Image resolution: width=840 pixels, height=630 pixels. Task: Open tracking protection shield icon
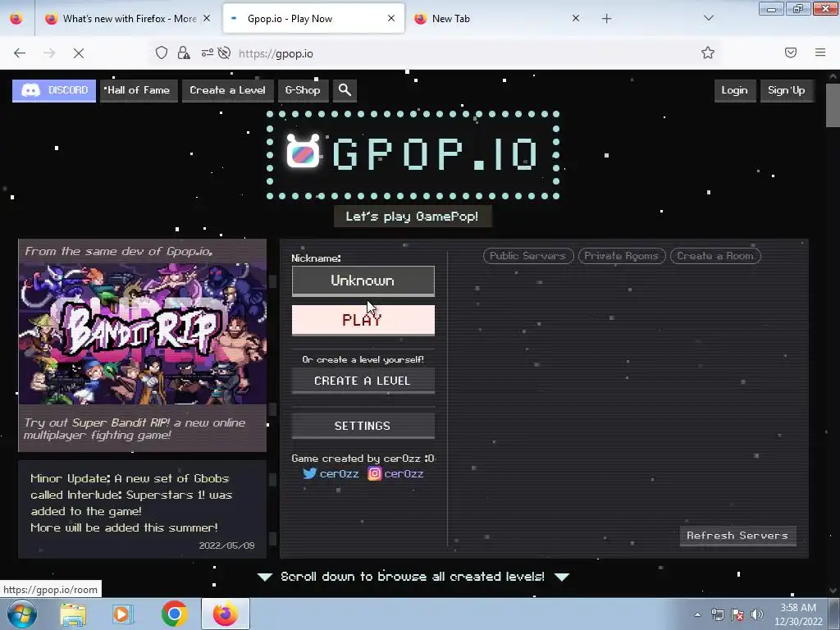[x=162, y=53]
